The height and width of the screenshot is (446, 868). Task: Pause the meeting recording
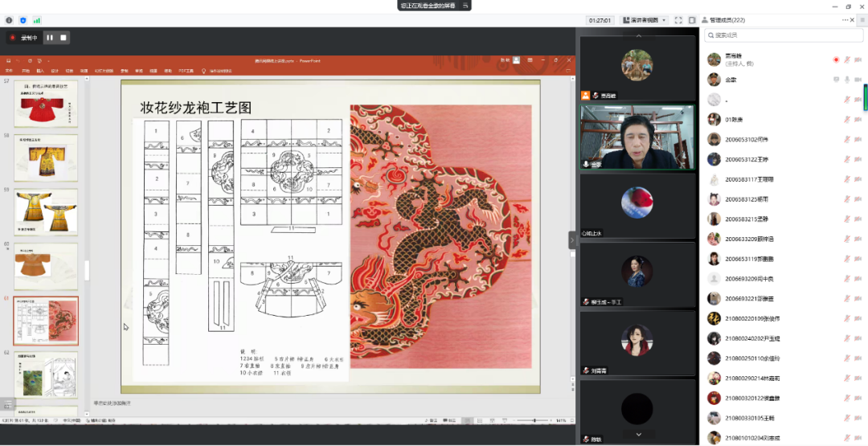[x=49, y=37]
